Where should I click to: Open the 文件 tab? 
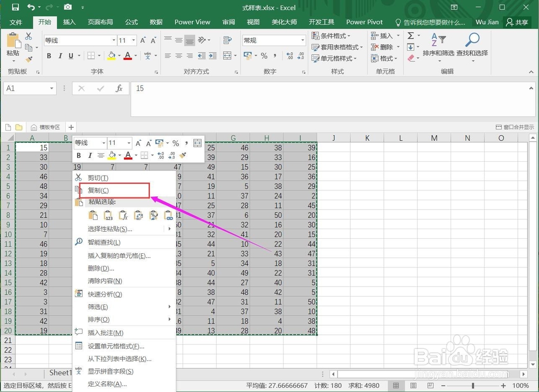[x=16, y=22]
